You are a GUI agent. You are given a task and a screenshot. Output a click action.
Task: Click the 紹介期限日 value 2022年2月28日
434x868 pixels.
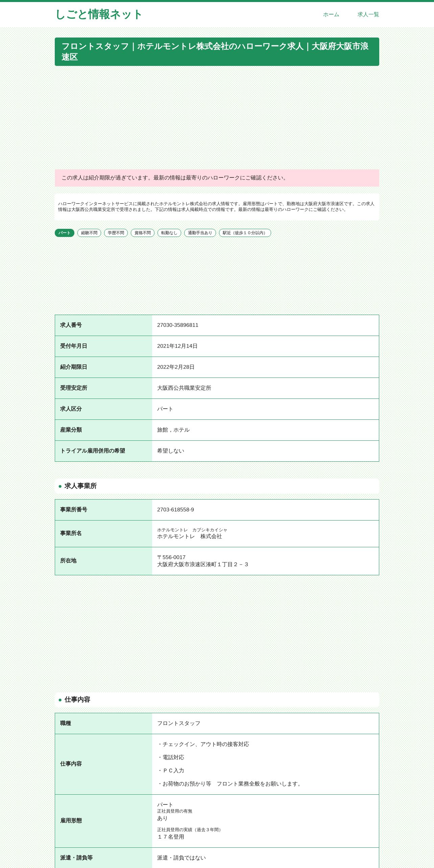(x=176, y=367)
